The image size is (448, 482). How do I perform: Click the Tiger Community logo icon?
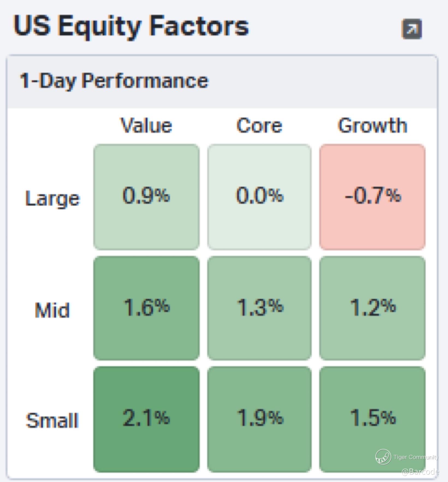tap(383, 457)
